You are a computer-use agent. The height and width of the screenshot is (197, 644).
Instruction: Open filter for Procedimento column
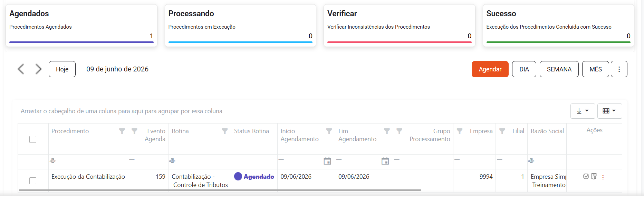point(122,131)
